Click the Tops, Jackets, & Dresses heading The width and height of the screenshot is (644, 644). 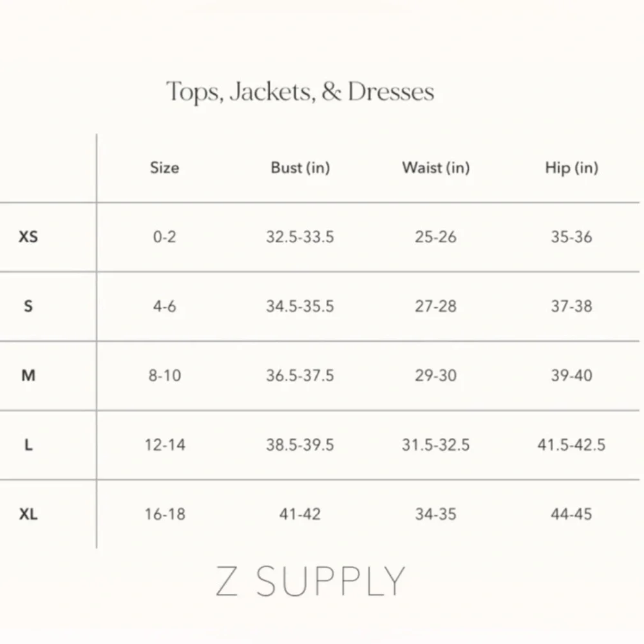(300, 92)
